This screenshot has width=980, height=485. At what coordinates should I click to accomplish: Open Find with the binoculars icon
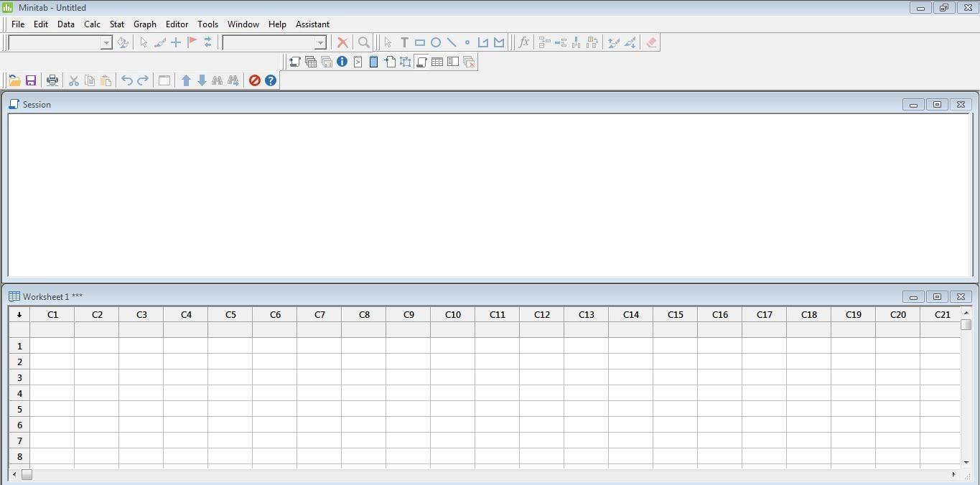pyautogui.click(x=218, y=80)
